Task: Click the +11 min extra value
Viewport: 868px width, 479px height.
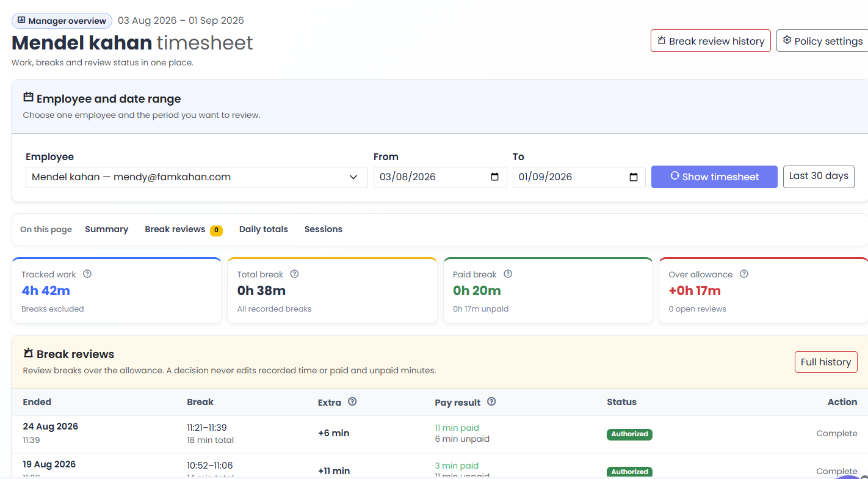Action: [334, 471]
